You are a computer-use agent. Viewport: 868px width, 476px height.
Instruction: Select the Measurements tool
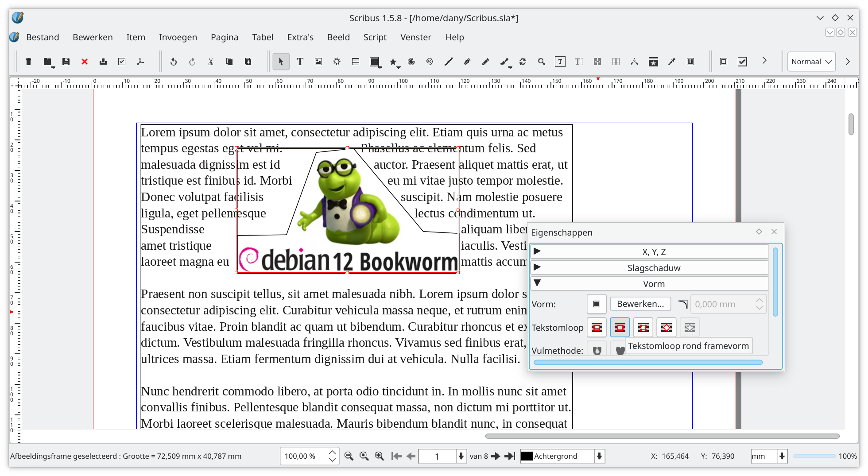pyautogui.click(x=635, y=62)
